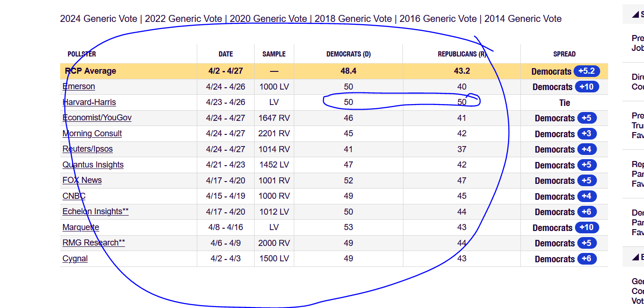This screenshot has width=644, height=308.
Task: Open the Echelon Insights poll link
Action: click(96, 211)
